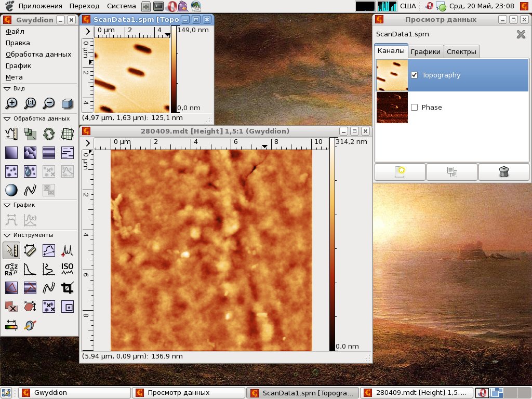Image resolution: width=532 pixels, height=399 pixels.
Task: Click the Topography channel thumbnail
Action: coord(392,75)
